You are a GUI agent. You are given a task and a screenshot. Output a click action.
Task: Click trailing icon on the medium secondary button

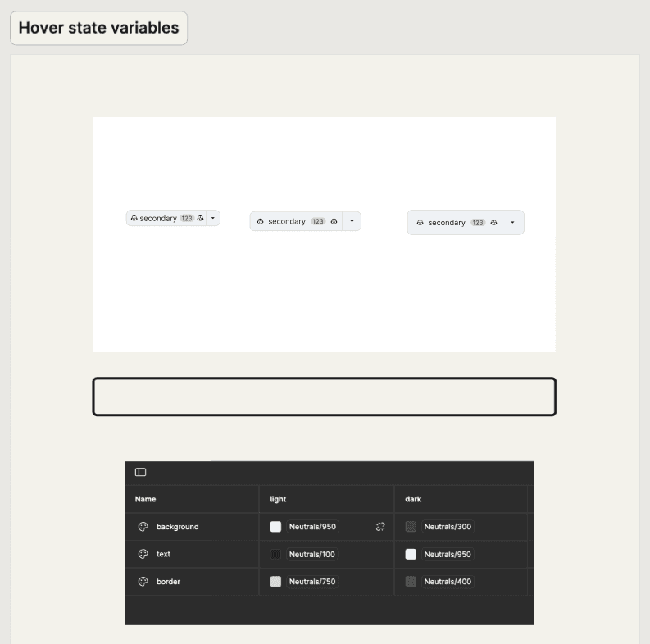click(x=334, y=221)
